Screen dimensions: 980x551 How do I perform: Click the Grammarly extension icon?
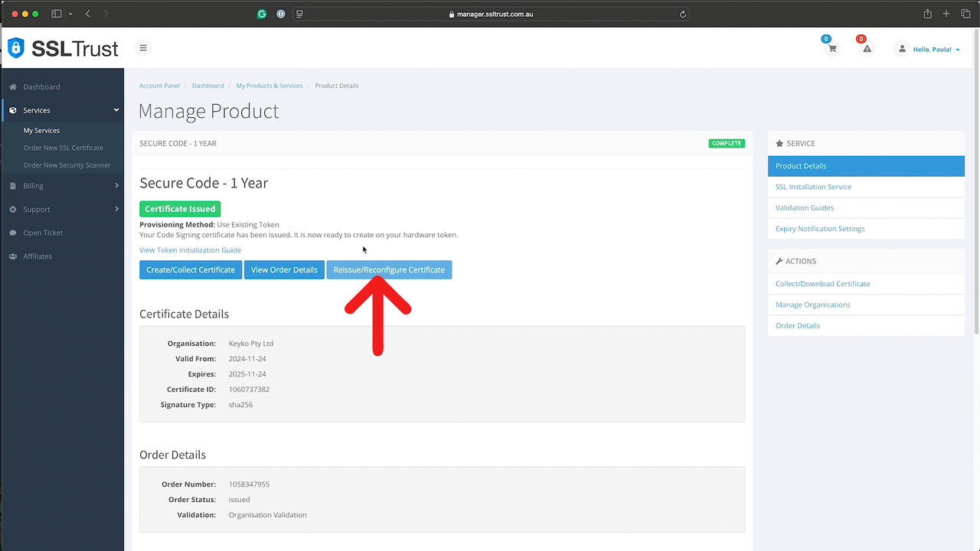pos(262,14)
